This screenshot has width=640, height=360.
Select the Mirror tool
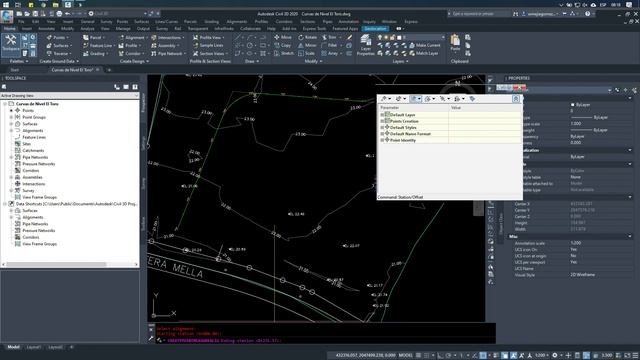[x=307, y=45]
